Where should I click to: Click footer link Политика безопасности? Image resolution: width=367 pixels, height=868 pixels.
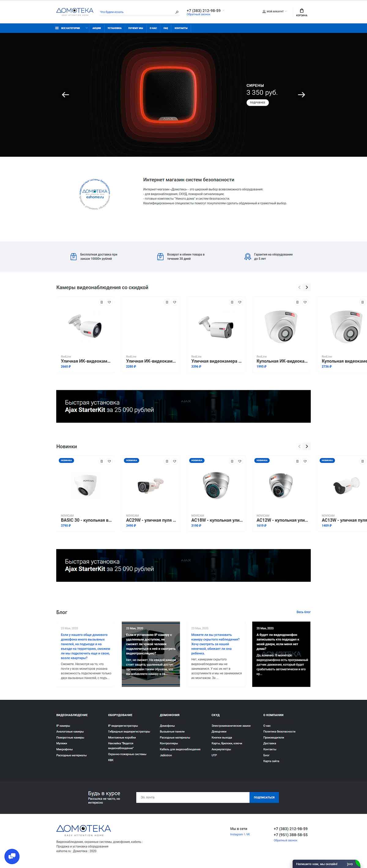(279, 732)
